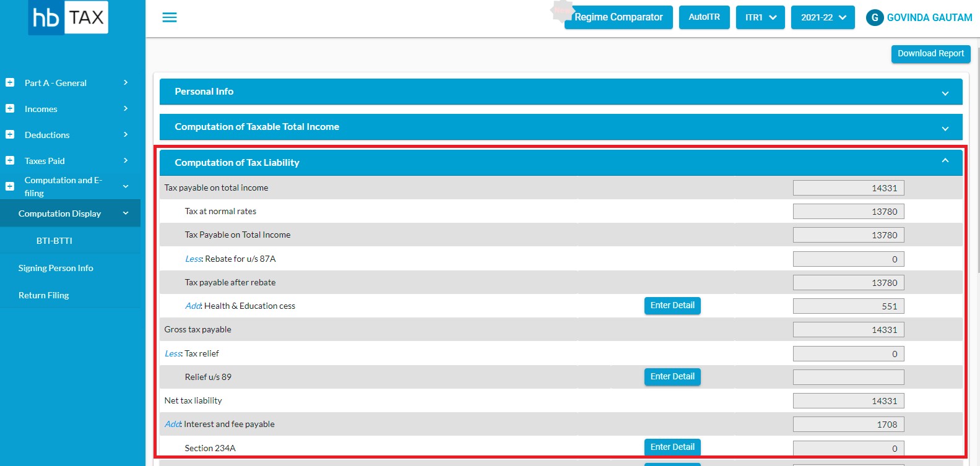The height and width of the screenshot is (466, 980).
Task: Open the ITR1 dropdown
Action: (x=760, y=17)
